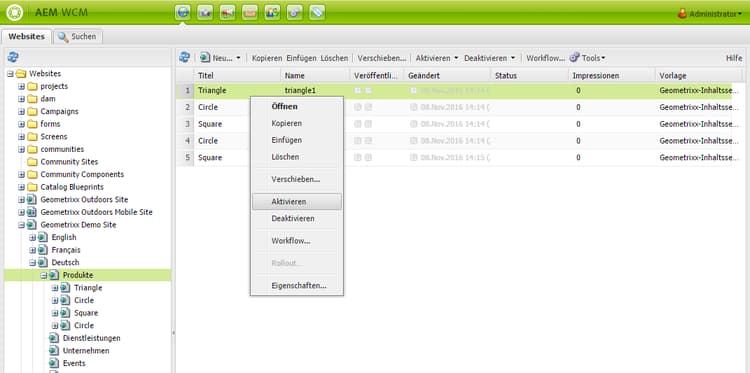Choose Löschen in context menu
This screenshot has height=373, width=750.
(x=297, y=157)
